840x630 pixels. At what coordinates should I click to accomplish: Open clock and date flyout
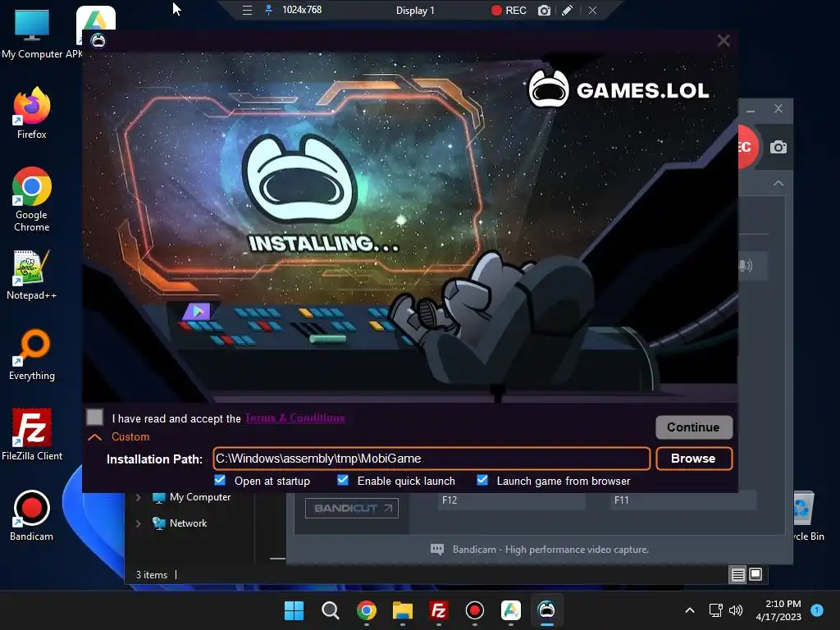click(778, 610)
